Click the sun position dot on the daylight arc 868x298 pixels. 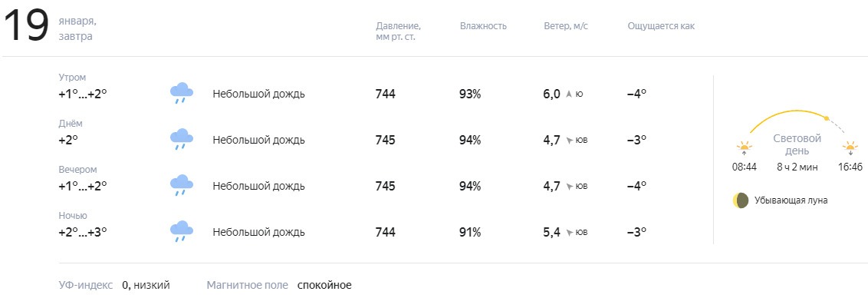[x=827, y=118]
